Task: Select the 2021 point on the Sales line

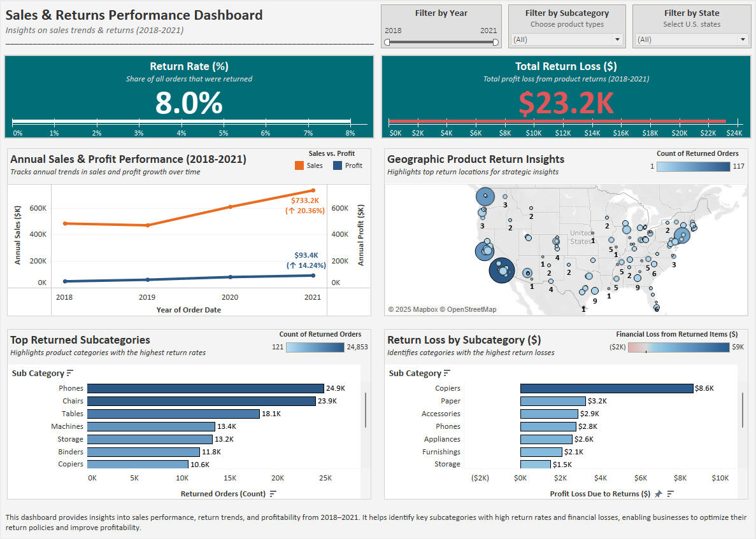Action: pyautogui.click(x=313, y=190)
